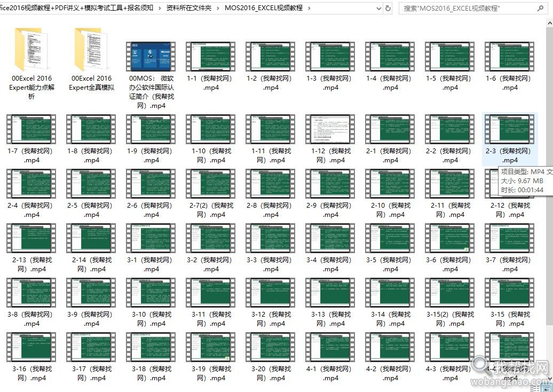553x392 pixels.
Task: Select the 00Excel 2016 Expert全真模拟 folder icon
Action: point(91,50)
